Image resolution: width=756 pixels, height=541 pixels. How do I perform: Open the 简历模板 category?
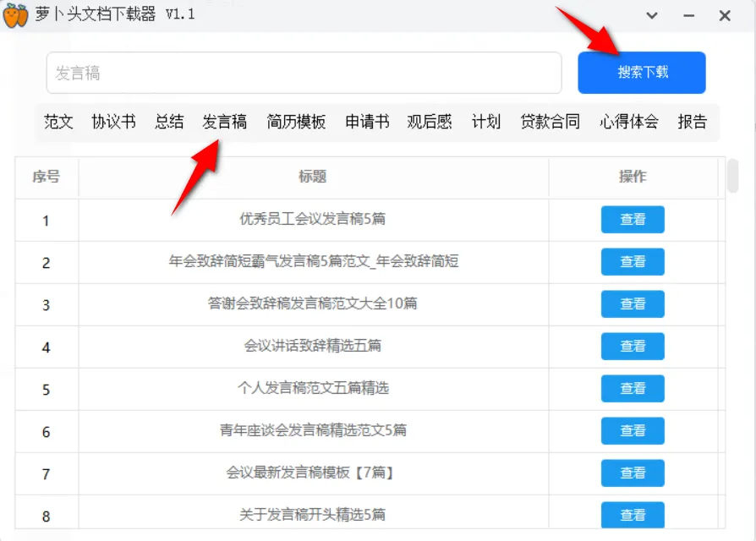(x=296, y=122)
